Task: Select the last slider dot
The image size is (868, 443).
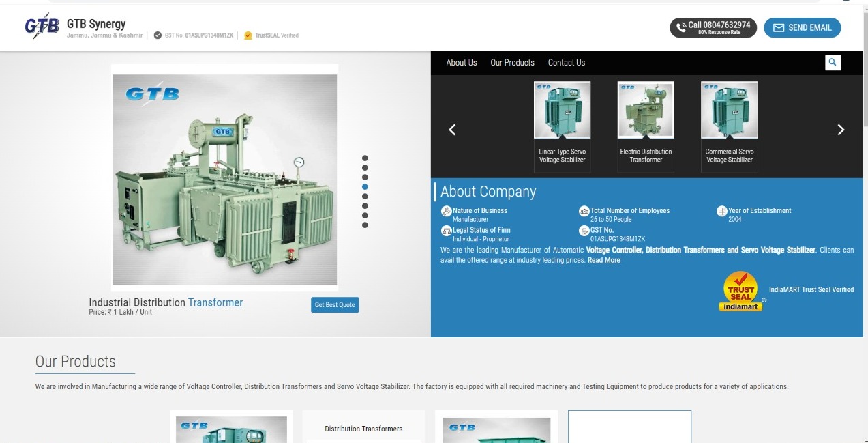Action: point(365,225)
